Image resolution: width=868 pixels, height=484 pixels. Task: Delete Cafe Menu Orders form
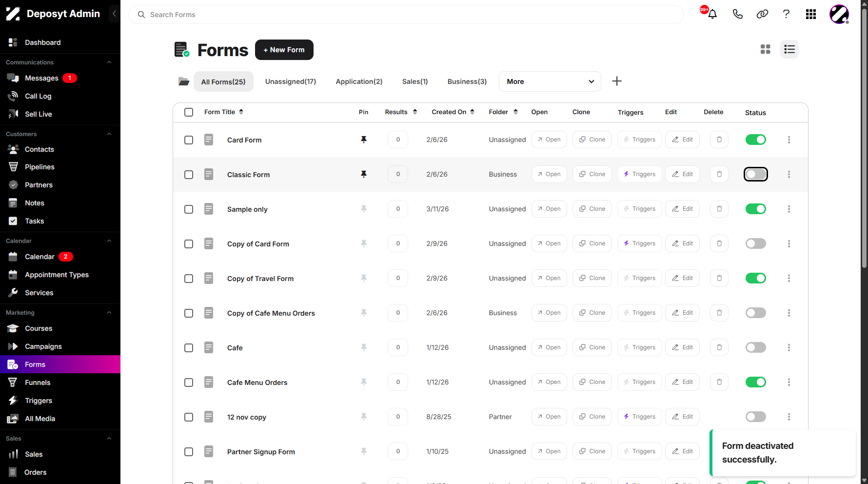(x=719, y=382)
